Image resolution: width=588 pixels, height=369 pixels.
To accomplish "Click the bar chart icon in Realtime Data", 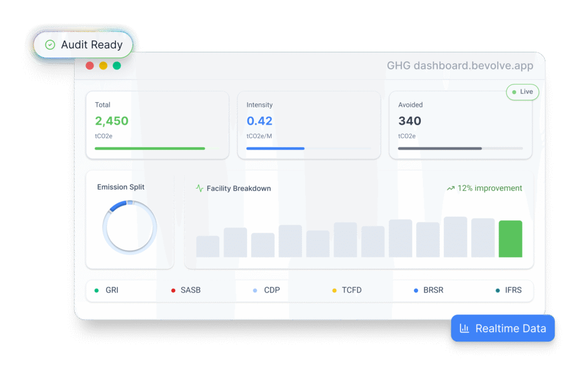I will [465, 329].
